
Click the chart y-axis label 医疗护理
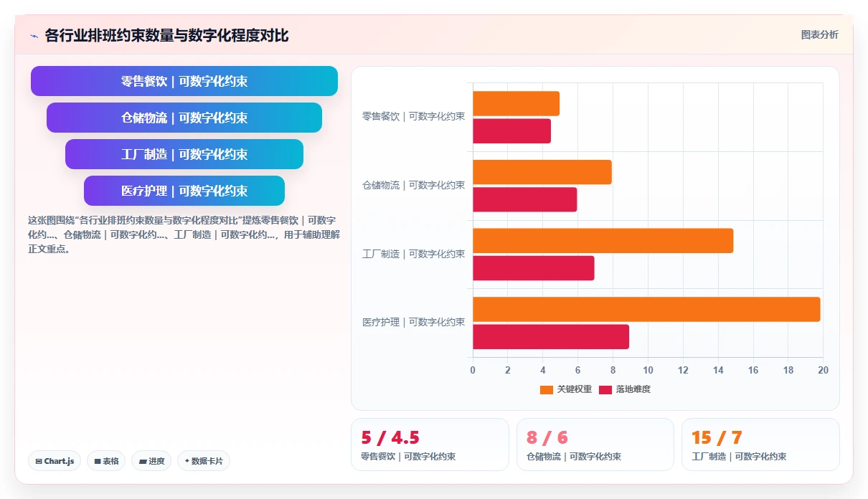click(413, 323)
